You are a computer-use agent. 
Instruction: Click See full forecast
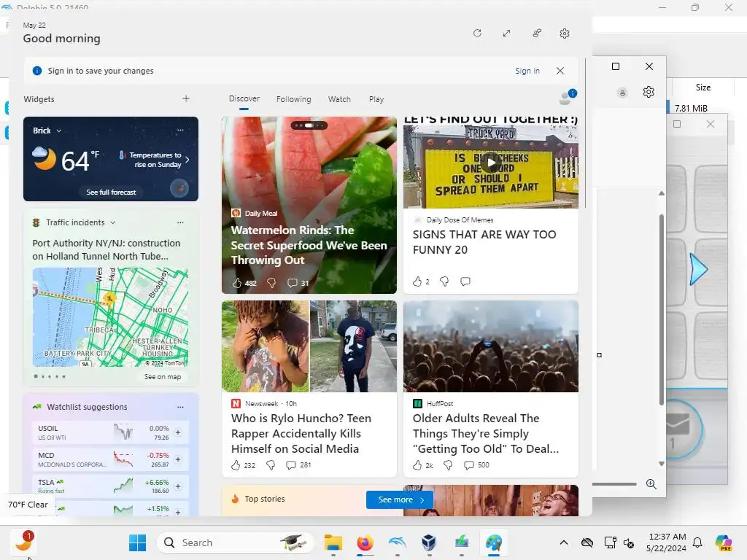coord(111,192)
